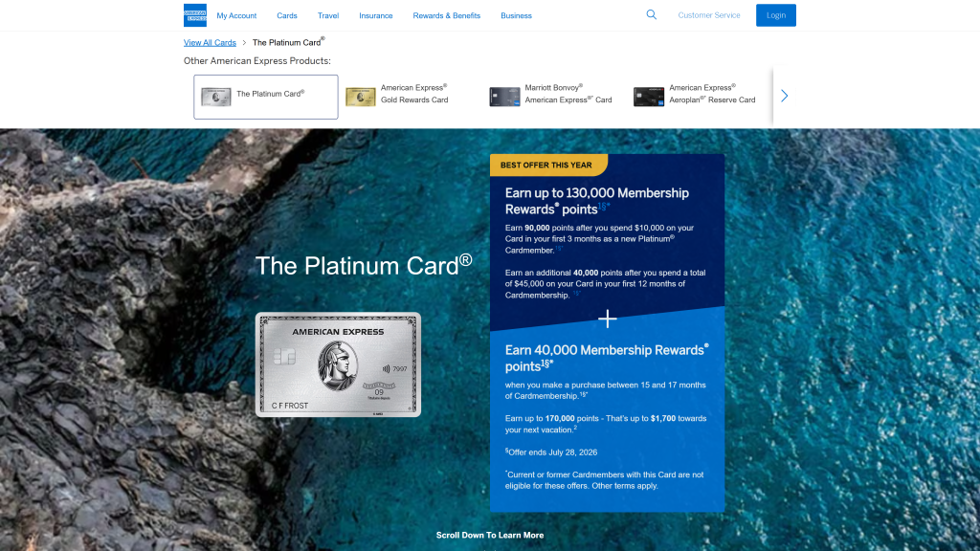Image resolution: width=980 pixels, height=551 pixels.
Task: Click the Earn 40,000 Membership Rewards heading
Action: click(x=606, y=358)
